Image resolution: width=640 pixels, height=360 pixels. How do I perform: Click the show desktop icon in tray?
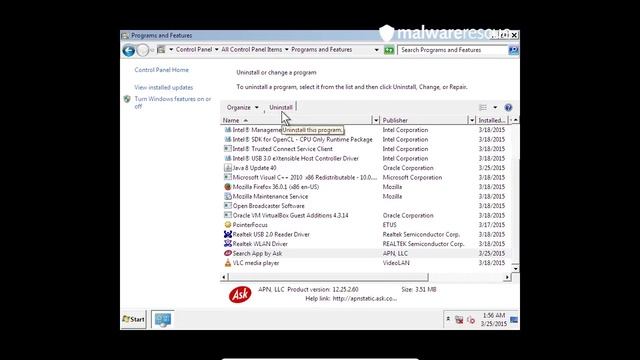pyautogui.click(x=514, y=320)
